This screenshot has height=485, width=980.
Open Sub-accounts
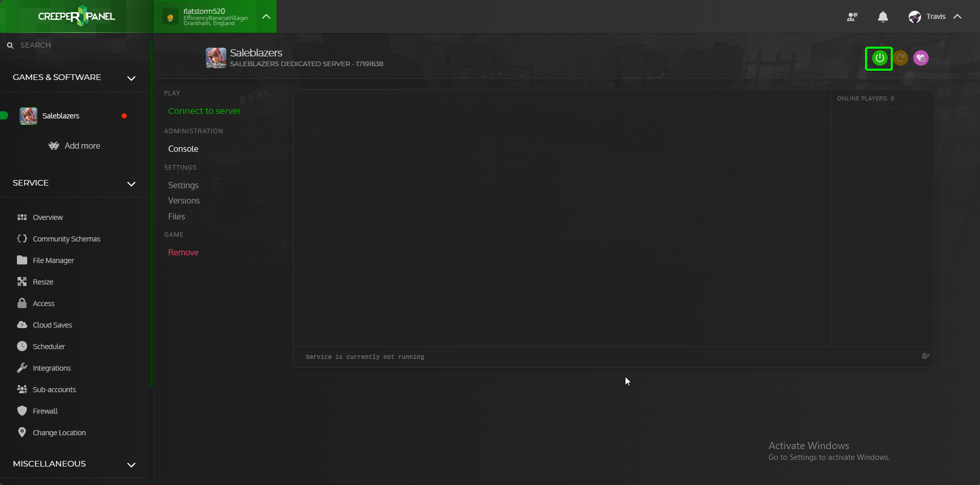(54, 390)
